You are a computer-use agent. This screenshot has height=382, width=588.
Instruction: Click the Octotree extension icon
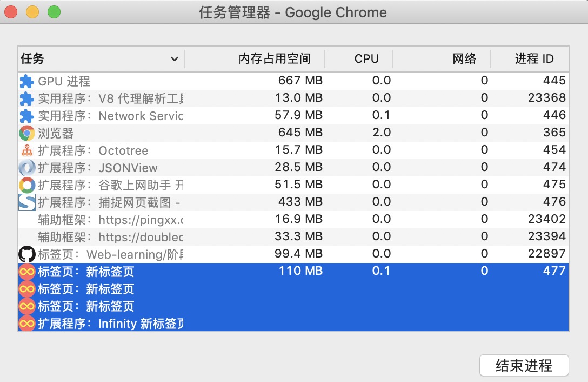[26, 150]
